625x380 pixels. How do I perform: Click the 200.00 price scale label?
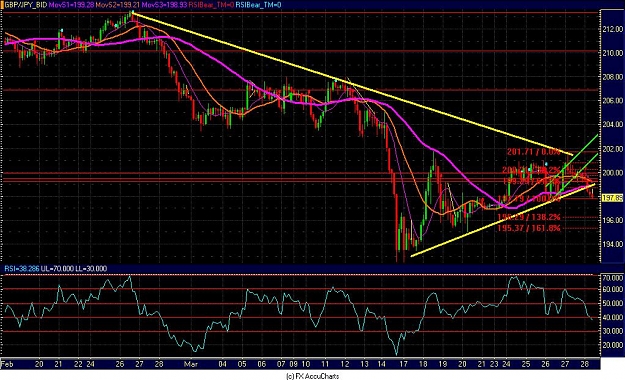click(613, 173)
